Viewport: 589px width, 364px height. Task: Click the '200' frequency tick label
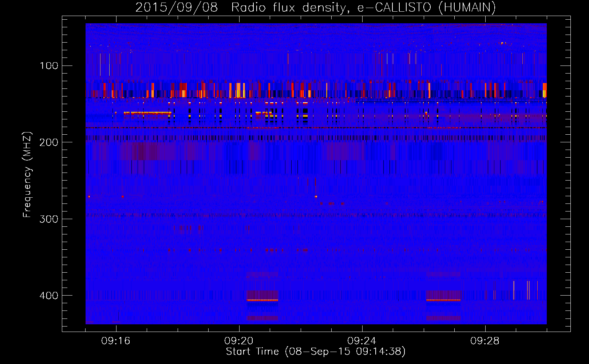click(x=49, y=142)
